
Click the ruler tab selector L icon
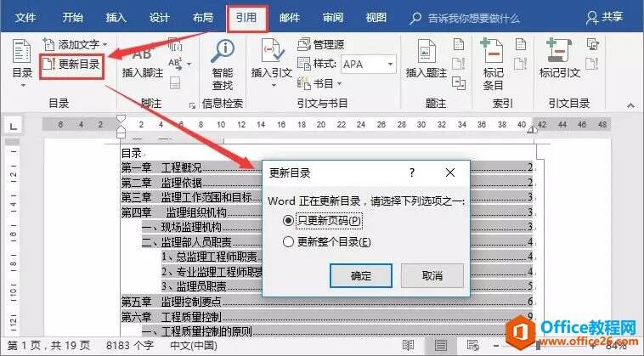tap(13, 126)
